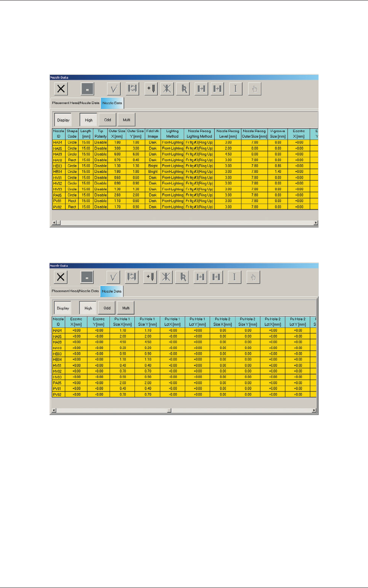This screenshot has width=368, height=588.
Task: Click the left scroll arrow in the lower window
Action: 54,410
